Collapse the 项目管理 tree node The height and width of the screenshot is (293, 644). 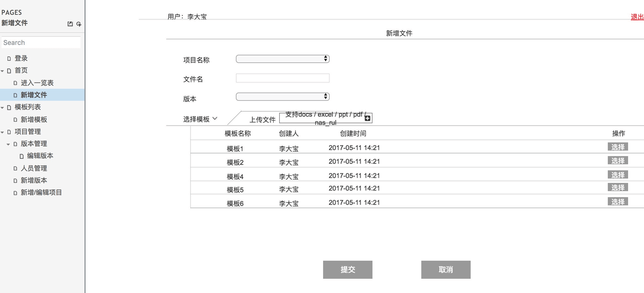(x=3, y=132)
